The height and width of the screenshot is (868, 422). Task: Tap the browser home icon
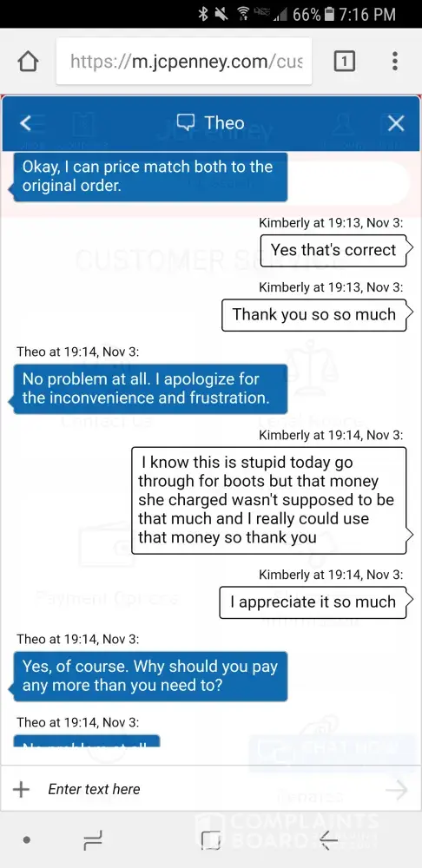click(28, 62)
